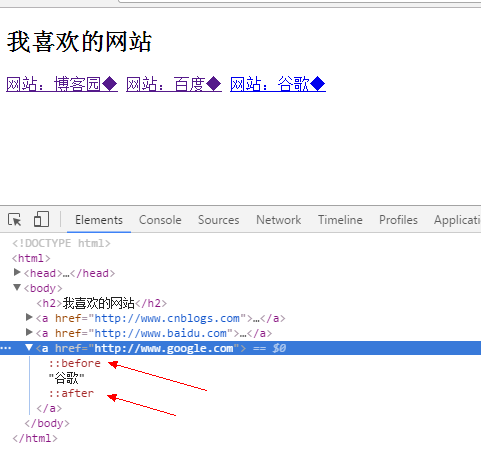Expand the head element node
481x449 pixels.
pyautogui.click(x=17, y=273)
